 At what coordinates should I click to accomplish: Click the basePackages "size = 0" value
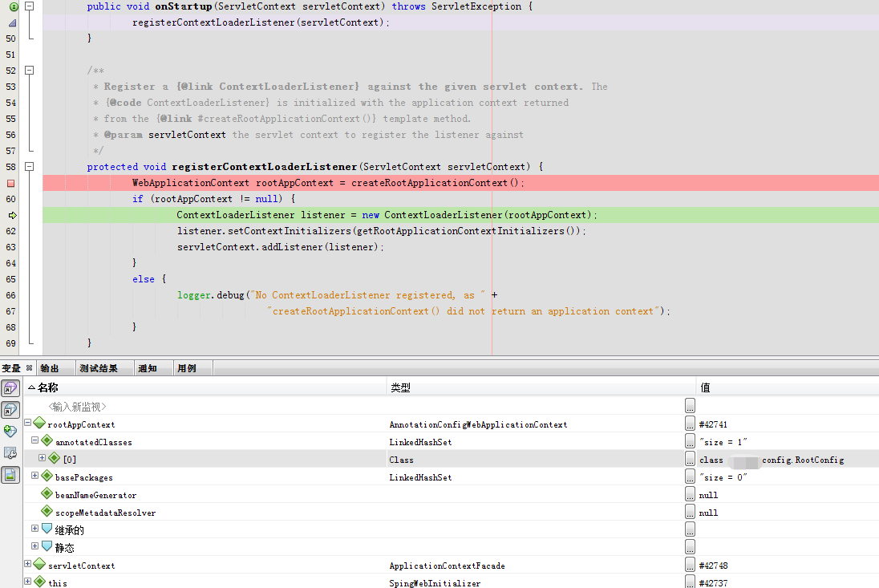[723, 477]
